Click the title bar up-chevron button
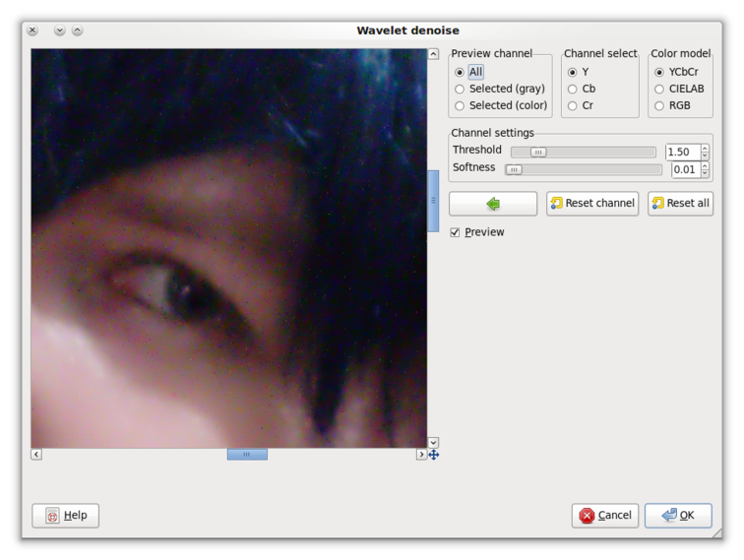The width and height of the screenshot is (744, 560). pos(78,31)
